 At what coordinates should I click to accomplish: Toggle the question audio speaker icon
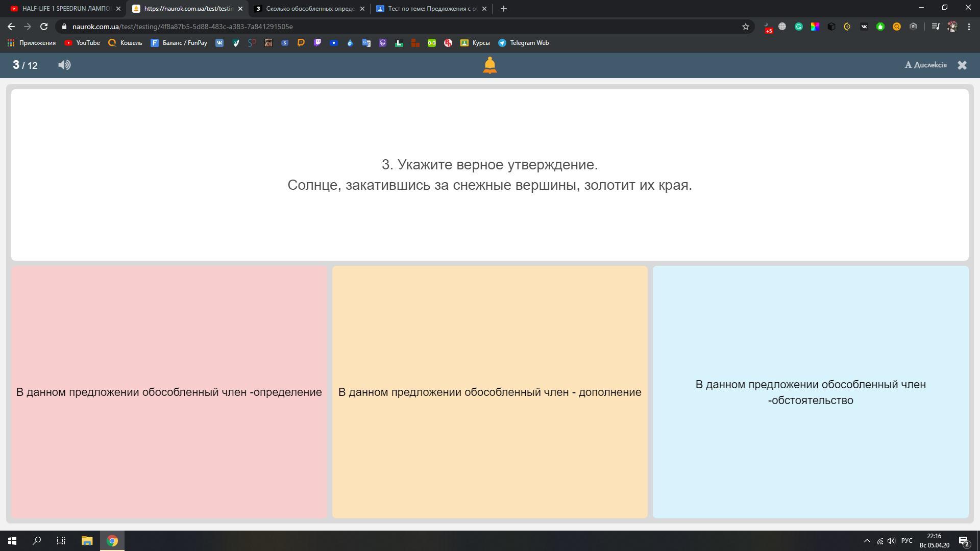click(64, 65)
